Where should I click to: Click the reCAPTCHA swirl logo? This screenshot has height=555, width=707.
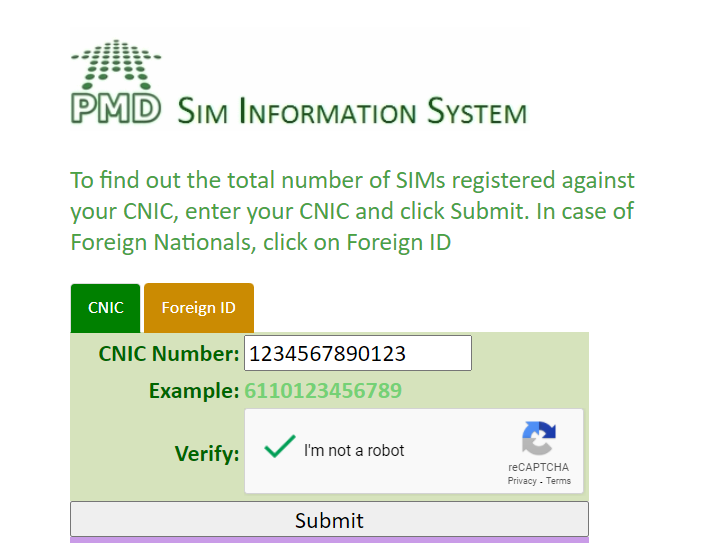(538, 439)
